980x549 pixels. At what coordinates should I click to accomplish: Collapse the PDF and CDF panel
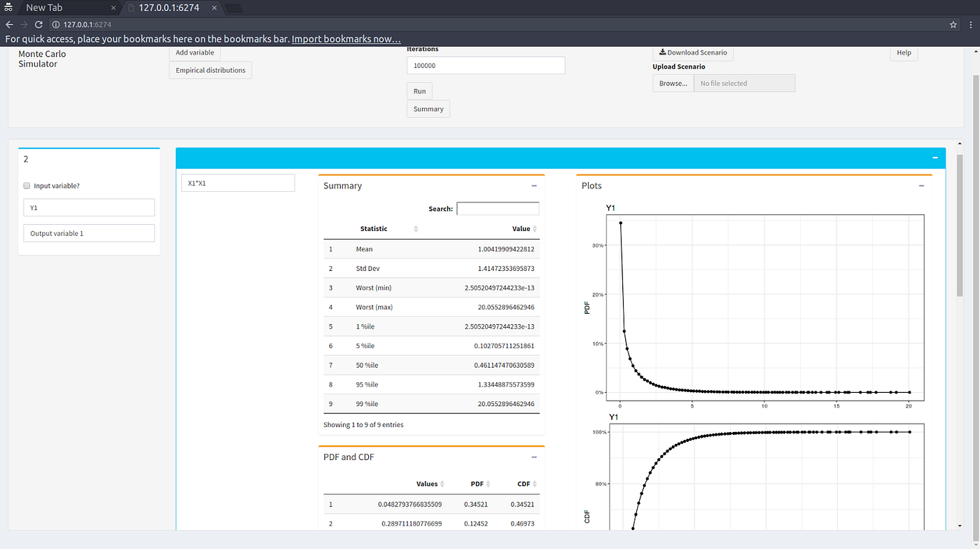point(534,457)
